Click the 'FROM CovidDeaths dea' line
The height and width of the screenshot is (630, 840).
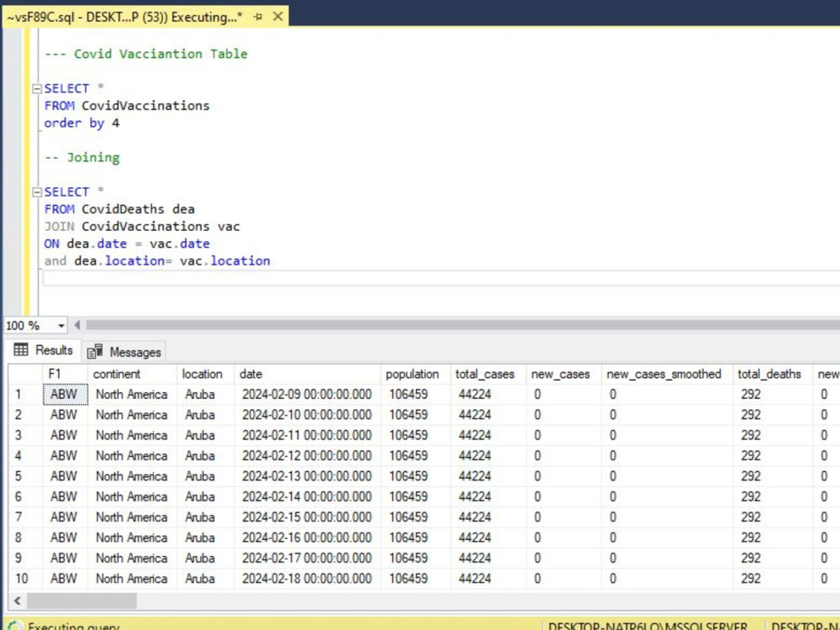coord(119,209)
